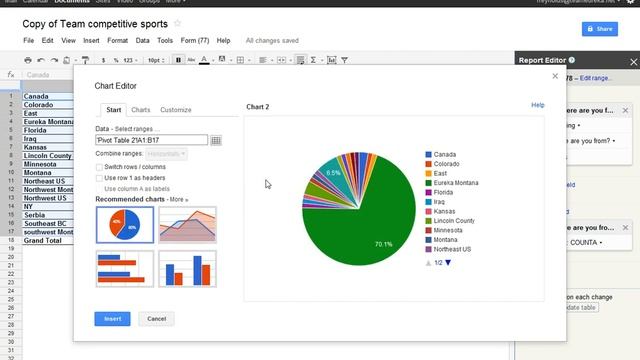Select the Grand Total cell
This screenshot has width=640, height=360.
coord(48,240)
